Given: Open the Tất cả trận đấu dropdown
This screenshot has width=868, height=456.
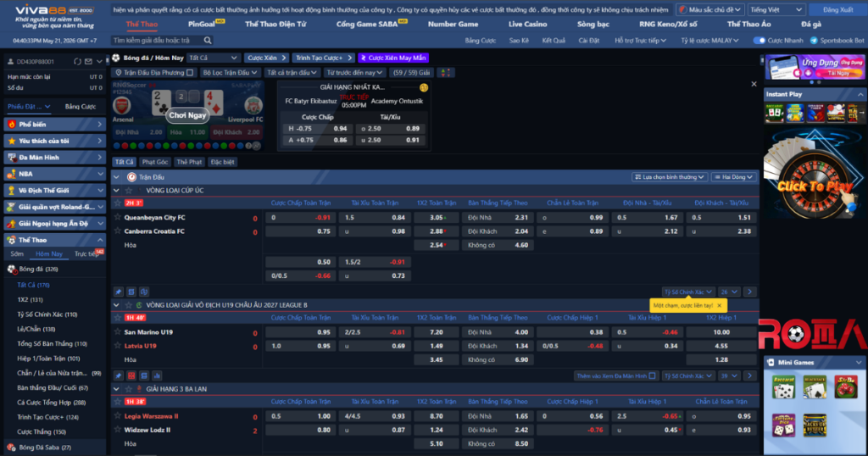Looking at the screenshot, I should pos(292,73).
